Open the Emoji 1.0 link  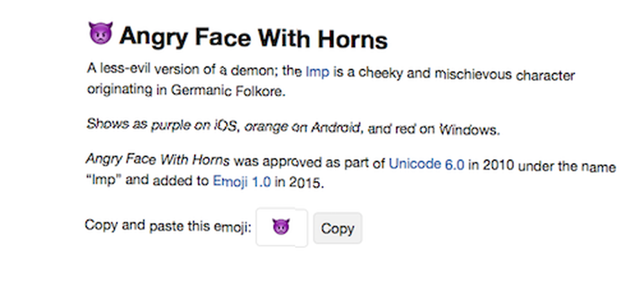click(241, 181)
